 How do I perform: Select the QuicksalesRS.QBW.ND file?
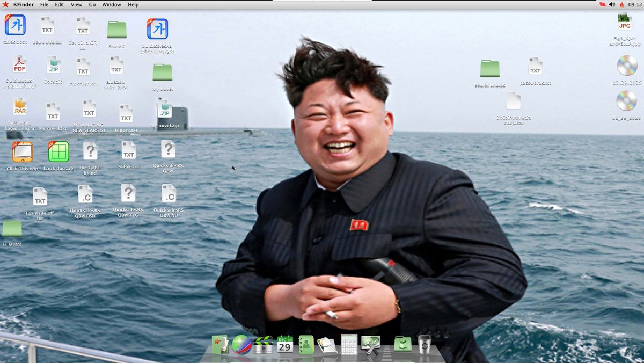[x=169, y=194]
